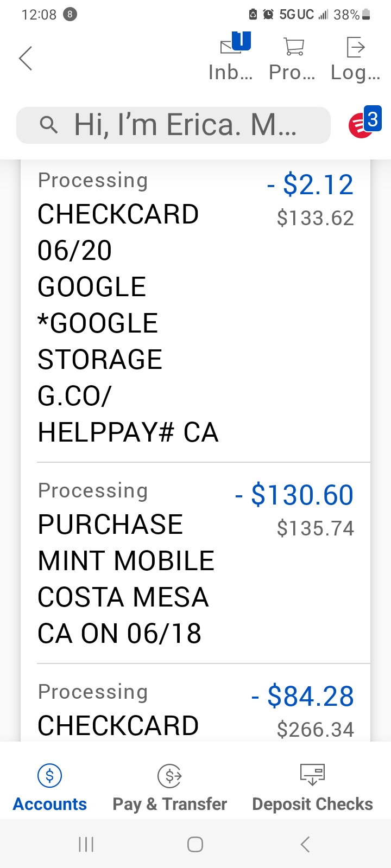Tap the back arrow at top left
Image resolution: width=391 pixels, height=868 pixels.
(x=26, y=59)
